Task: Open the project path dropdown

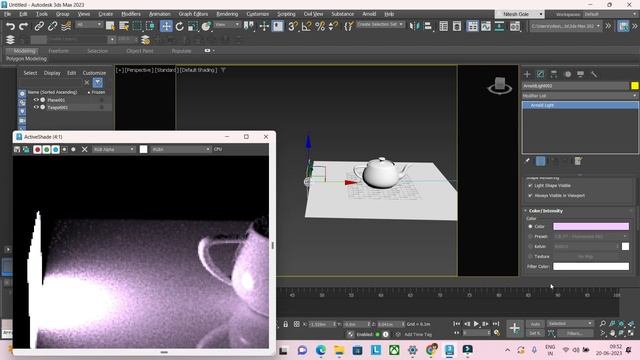Action: coord(566,26)
